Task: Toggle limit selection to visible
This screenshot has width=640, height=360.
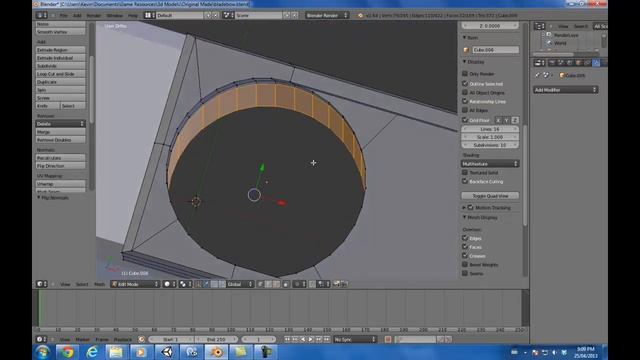Action: 286,284
